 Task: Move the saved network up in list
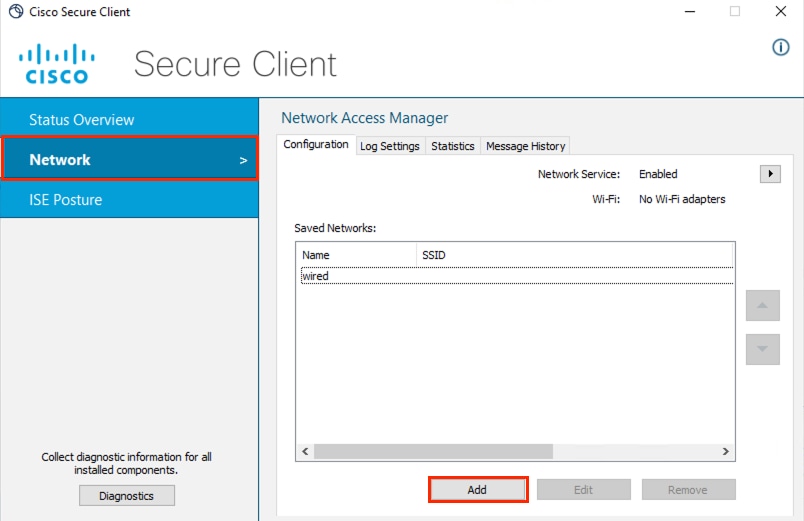[762, 306]
